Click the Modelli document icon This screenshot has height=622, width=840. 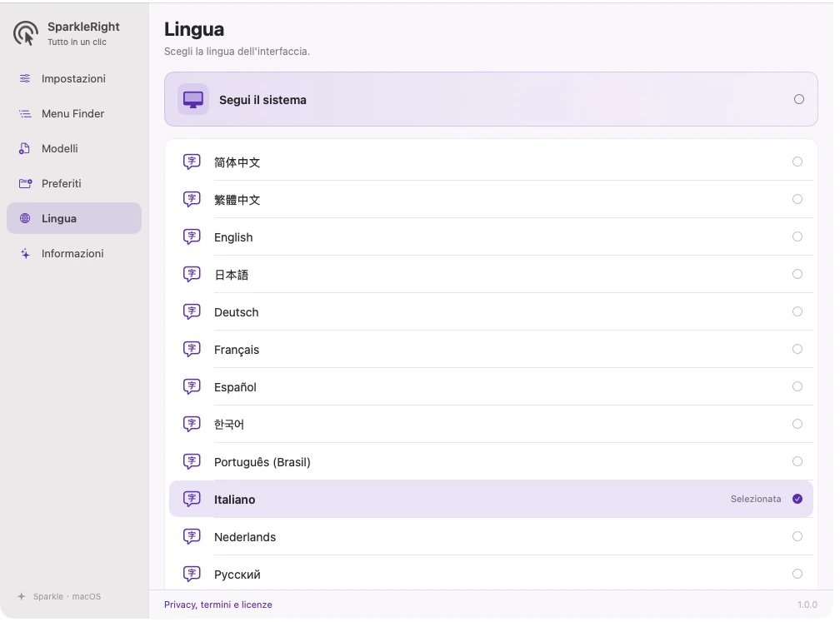pos(25,148)
